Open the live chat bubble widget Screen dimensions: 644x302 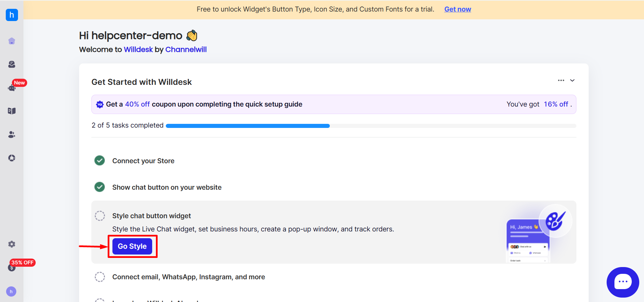623,282
